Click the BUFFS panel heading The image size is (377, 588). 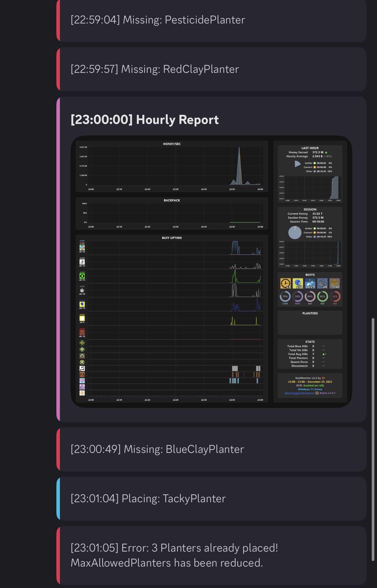coord(310,275)
